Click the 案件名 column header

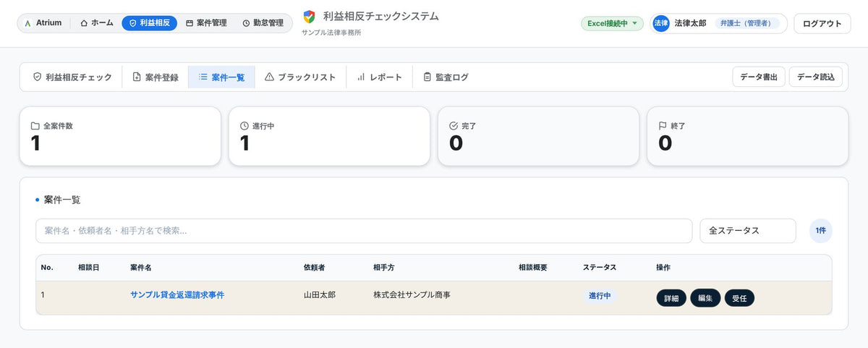coord(140,268)
